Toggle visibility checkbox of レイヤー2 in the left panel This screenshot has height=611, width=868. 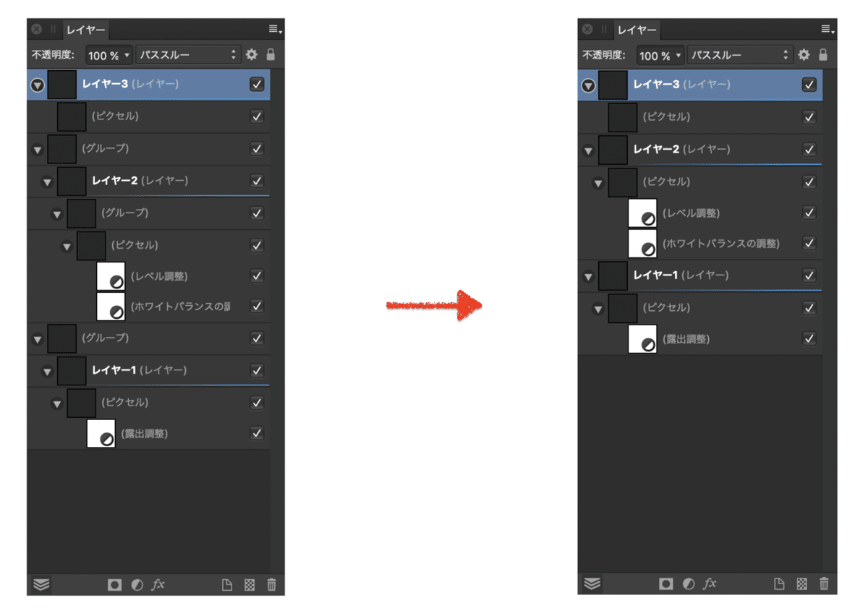pos(257,181)
